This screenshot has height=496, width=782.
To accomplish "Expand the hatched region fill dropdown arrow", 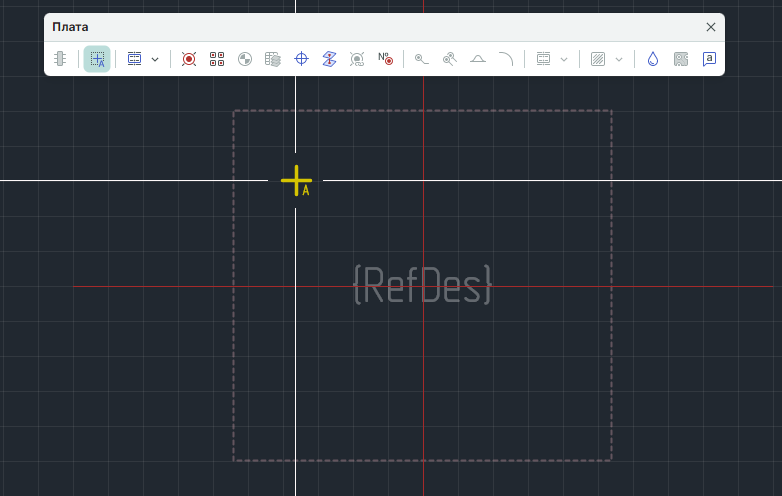I will click(619, 59).
